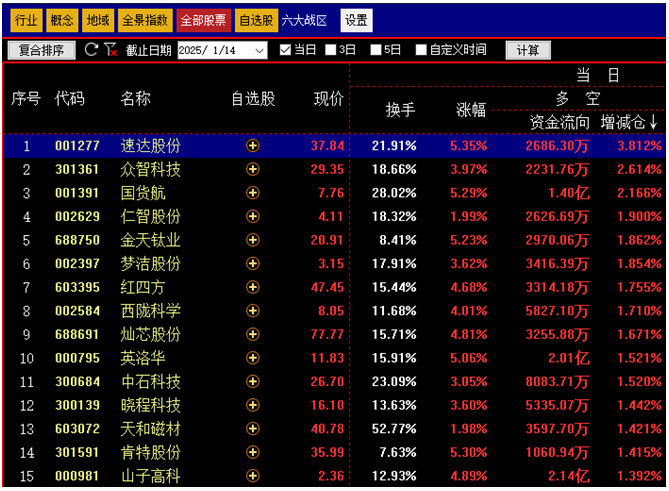Click stock name 西陇科学
The image size is (669, 491).
tap(151, 311)
